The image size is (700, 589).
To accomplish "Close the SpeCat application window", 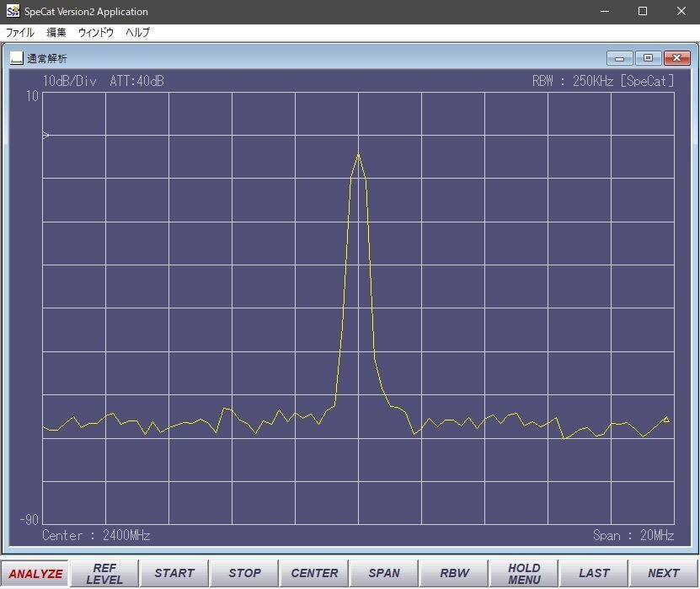I will (681, 11).
